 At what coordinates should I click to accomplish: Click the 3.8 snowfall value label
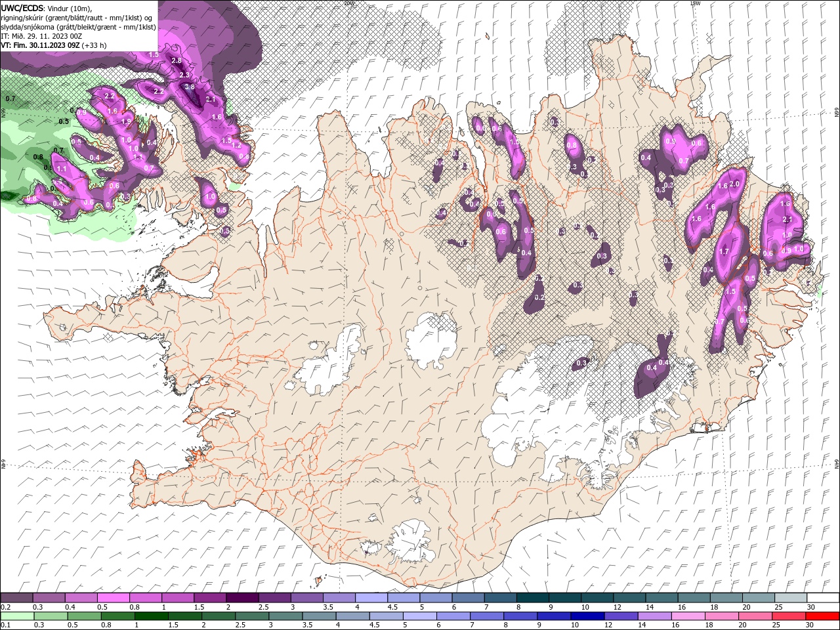tap(190, 87)
